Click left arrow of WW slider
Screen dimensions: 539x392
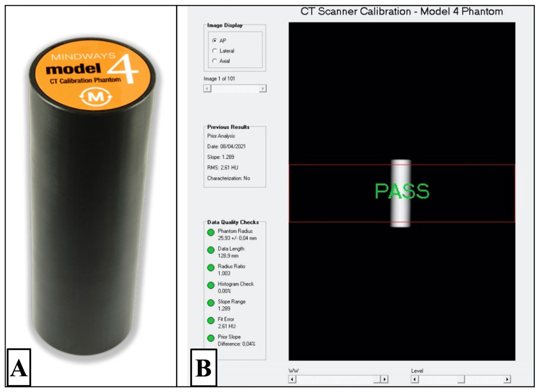292,379
